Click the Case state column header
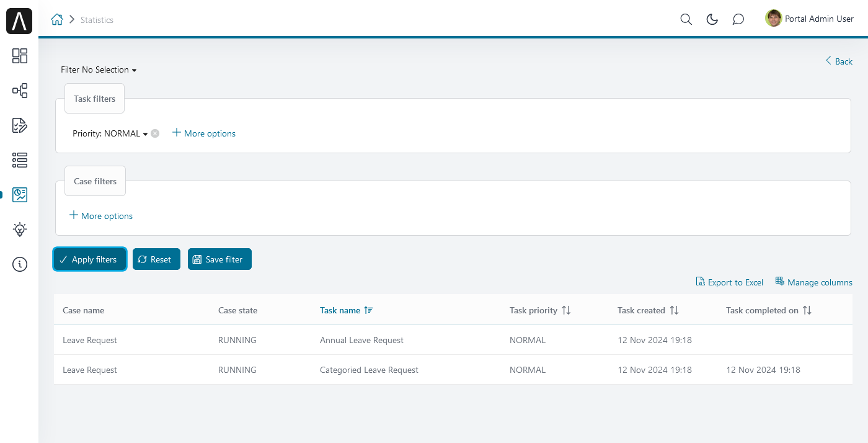Image resolution: width=868 pixels, height=443 pixels. (237, 310)
